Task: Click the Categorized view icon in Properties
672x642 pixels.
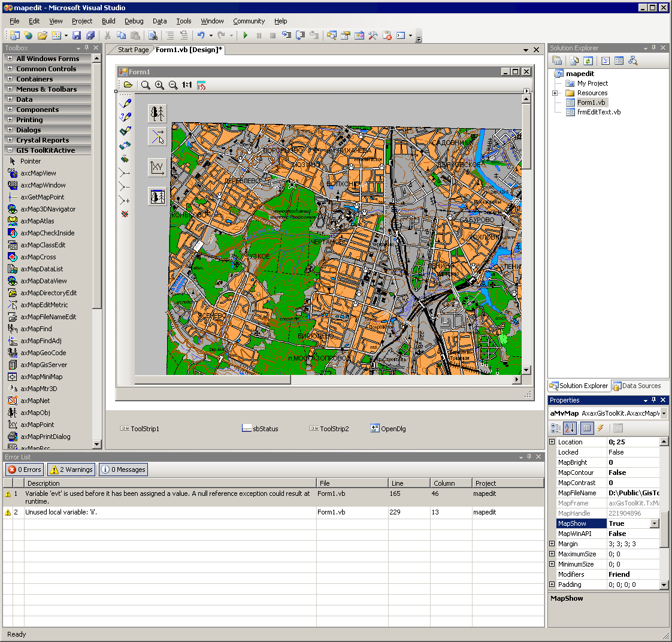Action: pyautogui.click(x=555, y=428)
